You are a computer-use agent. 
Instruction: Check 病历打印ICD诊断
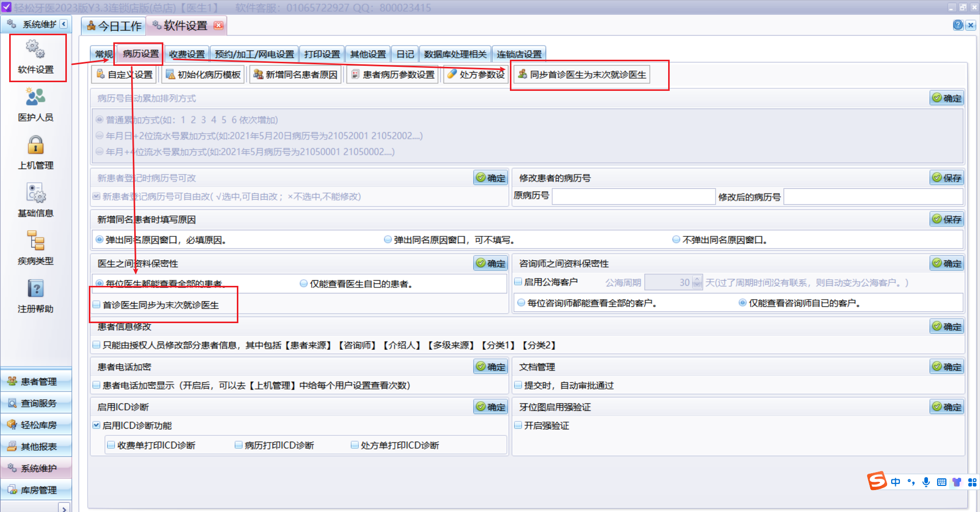(238, 445)
